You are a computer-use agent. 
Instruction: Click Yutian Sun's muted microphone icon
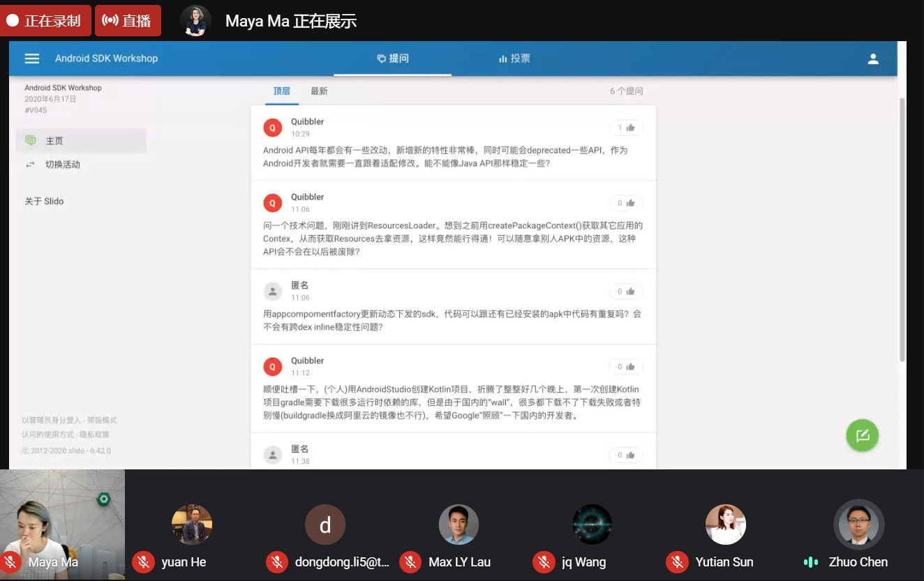pyautogui.click(x=677, y=562)
